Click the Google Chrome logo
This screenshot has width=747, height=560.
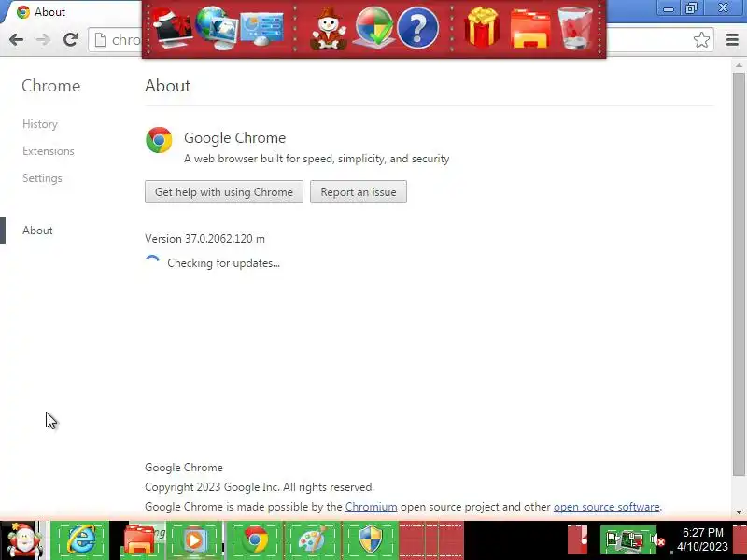[x=159, y=139]
